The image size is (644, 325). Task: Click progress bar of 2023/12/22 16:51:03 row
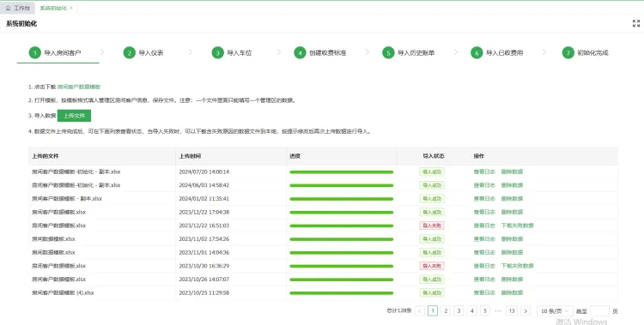pyautogui.click(x=341, y=226)
